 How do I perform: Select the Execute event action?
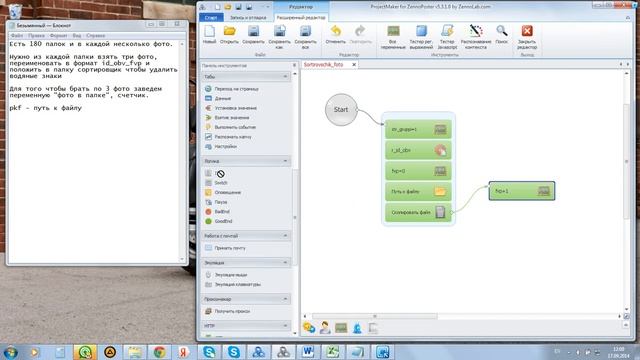pyautogui.click(x=231, y=127)
